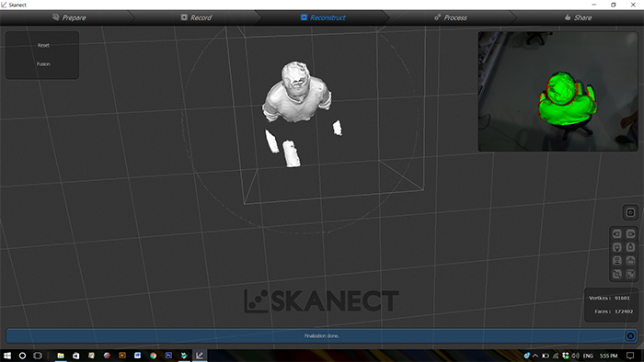Open File Explorer from taskbar
This screenshot has height=362, width=644.
coord(61,356)
